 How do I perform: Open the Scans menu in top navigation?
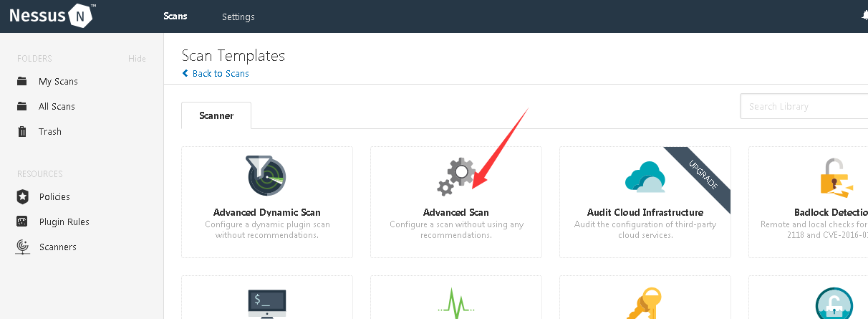(x=175, y=16)
